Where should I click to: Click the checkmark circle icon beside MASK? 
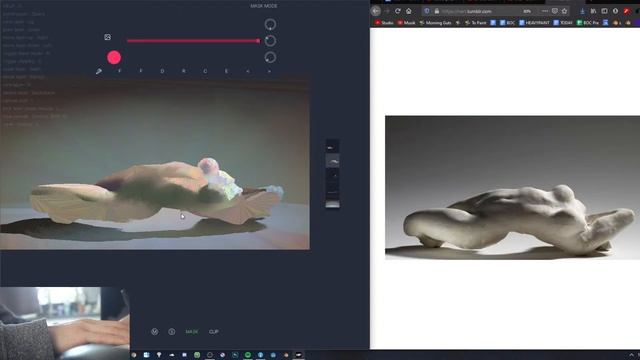tap(155, 332)
